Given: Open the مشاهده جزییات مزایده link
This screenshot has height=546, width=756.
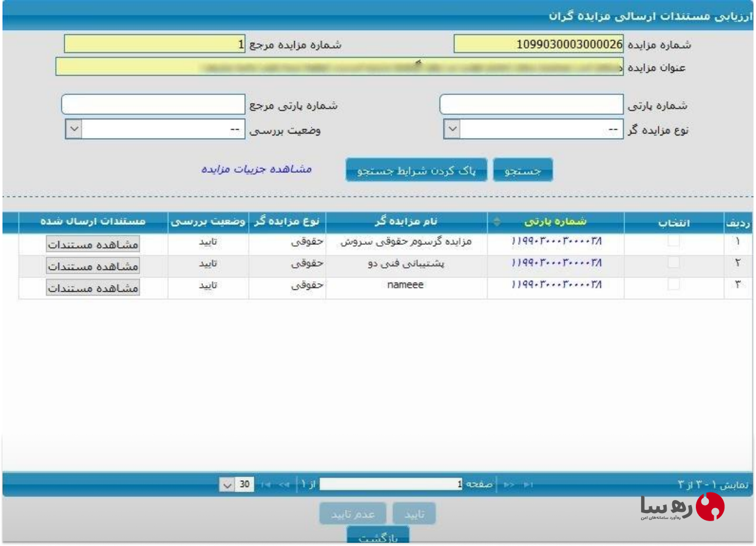Looking at the screenshot, I should click(x=256, y=169).
